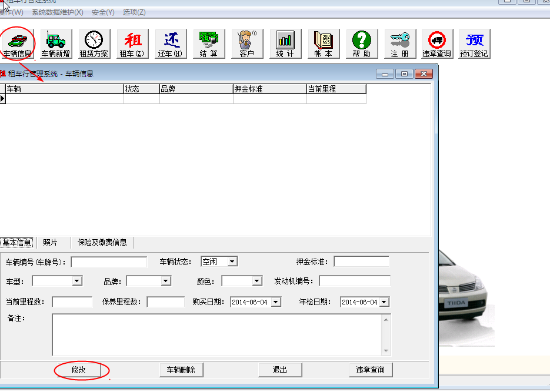
Task: Open the 安全(Y) menu
Action: pos(103,12)
